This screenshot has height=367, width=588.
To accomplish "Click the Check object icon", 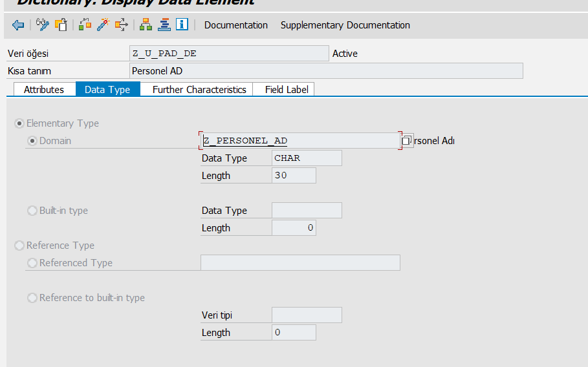I will click(85, 25).
